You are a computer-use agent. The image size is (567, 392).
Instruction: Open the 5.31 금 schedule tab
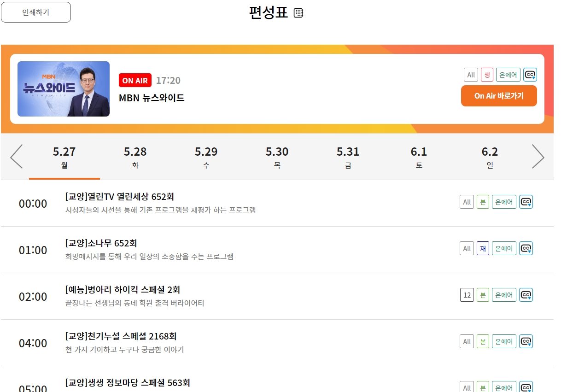(x=348, y=157)
